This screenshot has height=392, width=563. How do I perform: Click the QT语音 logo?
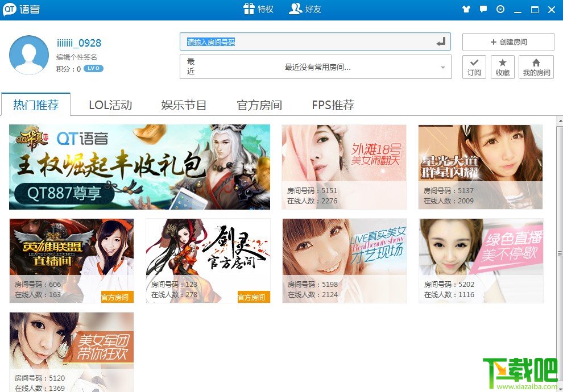[x=21, y=9]
